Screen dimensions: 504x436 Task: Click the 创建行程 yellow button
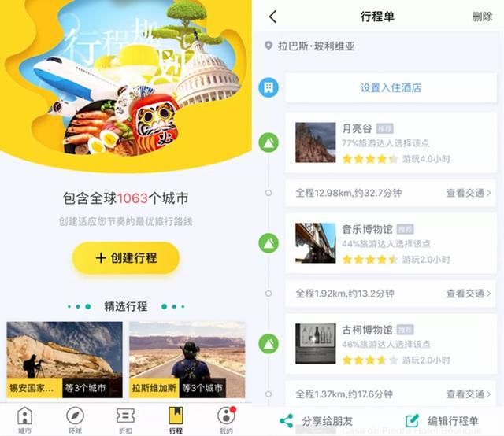[126, 258]
